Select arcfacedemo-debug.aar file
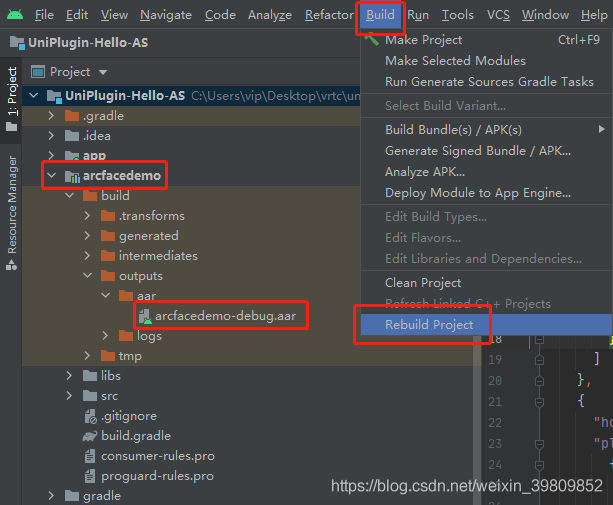This screenshot has height=505, width=613. [225, 316]
